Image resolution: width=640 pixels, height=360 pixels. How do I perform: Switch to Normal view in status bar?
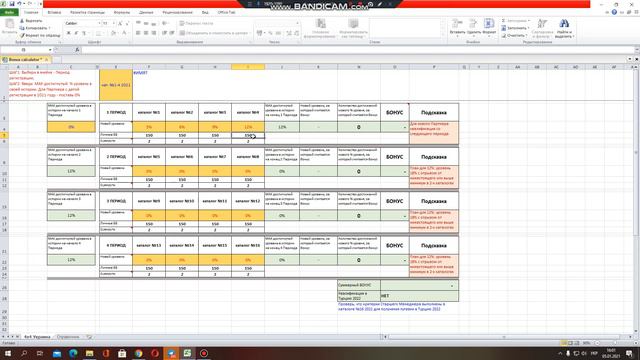pyautogui.click(x=564, y=343)
